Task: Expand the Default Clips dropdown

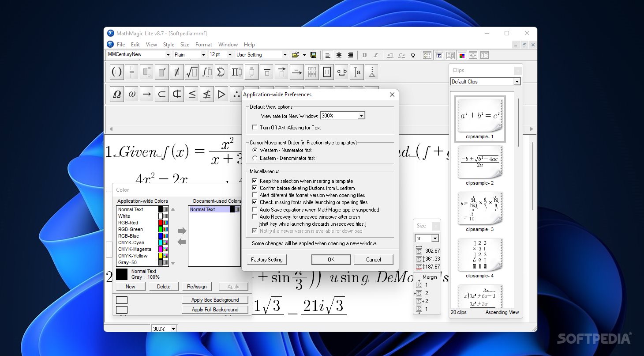Action: click(517, 82)
